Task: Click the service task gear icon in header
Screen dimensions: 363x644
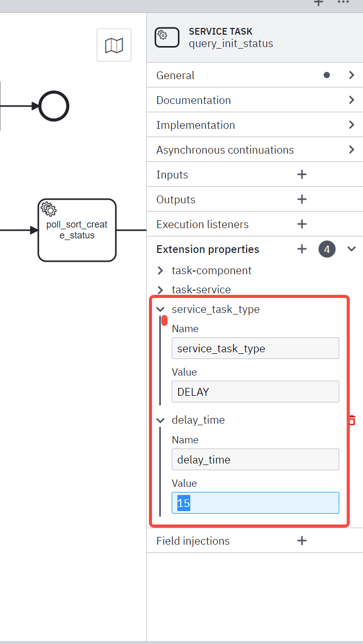Action: click(167, 37)
